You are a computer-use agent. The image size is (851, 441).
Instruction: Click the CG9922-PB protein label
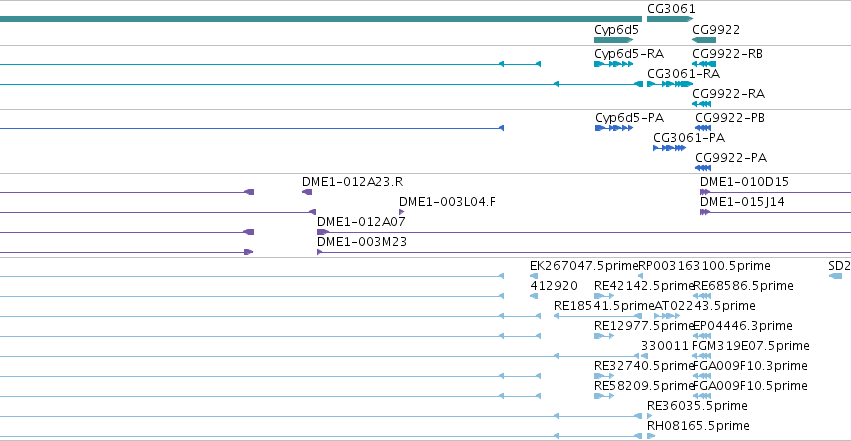730,118
